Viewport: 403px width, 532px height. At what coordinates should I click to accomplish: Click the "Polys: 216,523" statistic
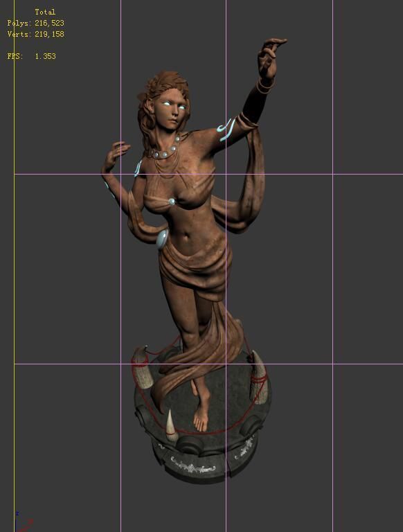(35, 23)
